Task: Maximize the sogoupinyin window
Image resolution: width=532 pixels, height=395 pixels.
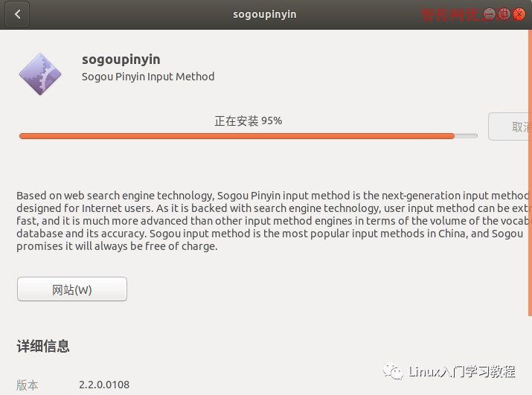Action: click(x=504, y=14)
